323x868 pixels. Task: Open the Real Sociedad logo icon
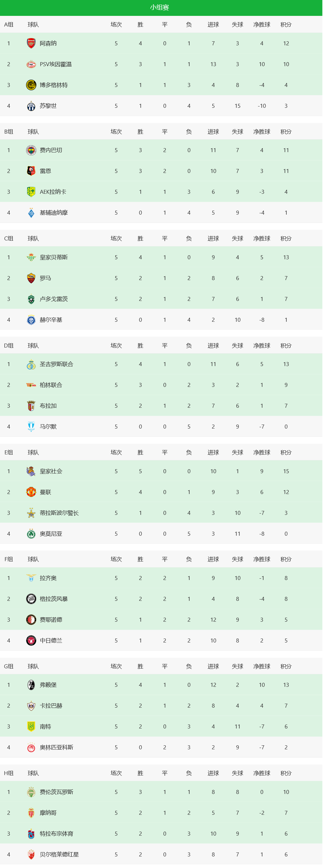click(31, 472)
